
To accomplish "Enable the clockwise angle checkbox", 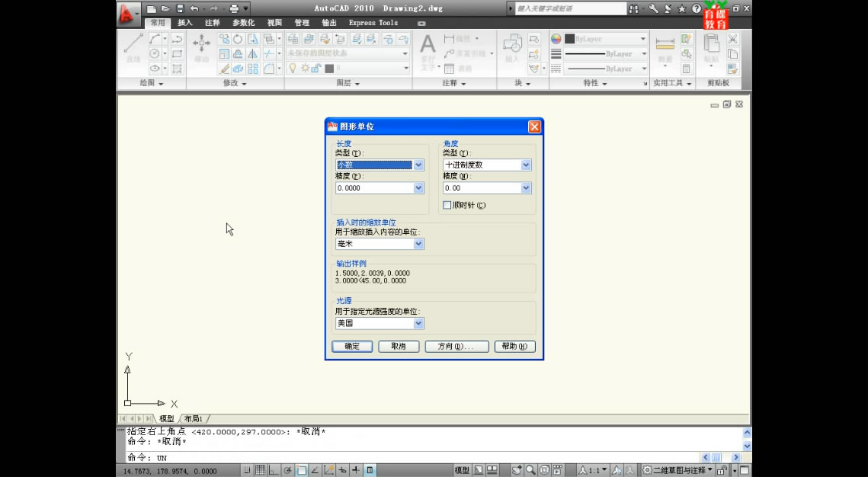I will click(x=447, y=205).
